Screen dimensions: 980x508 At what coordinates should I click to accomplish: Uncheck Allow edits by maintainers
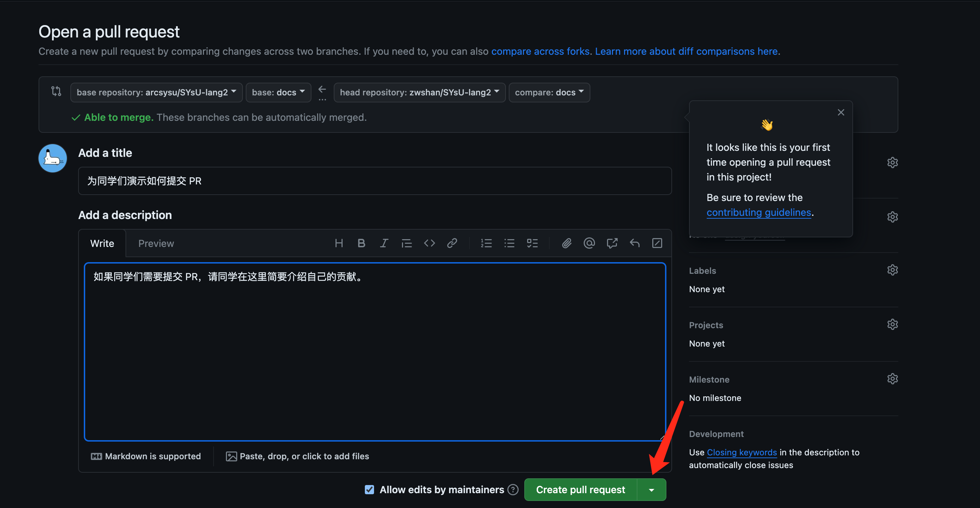pos(369,489)
